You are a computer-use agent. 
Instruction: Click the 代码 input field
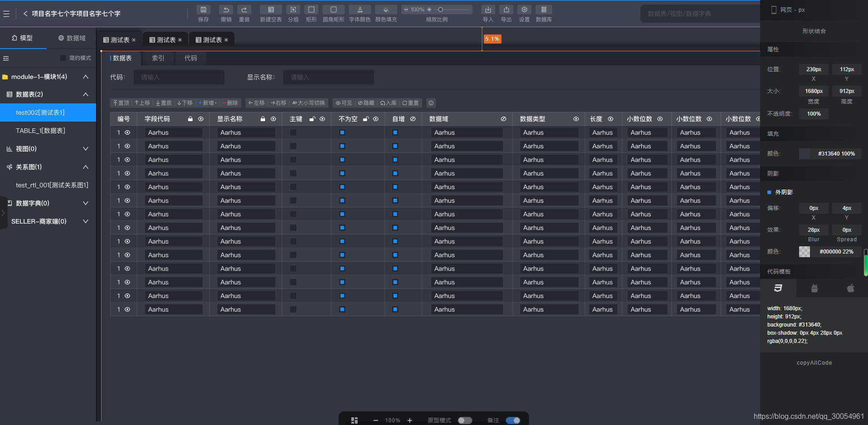coord(179,77)
